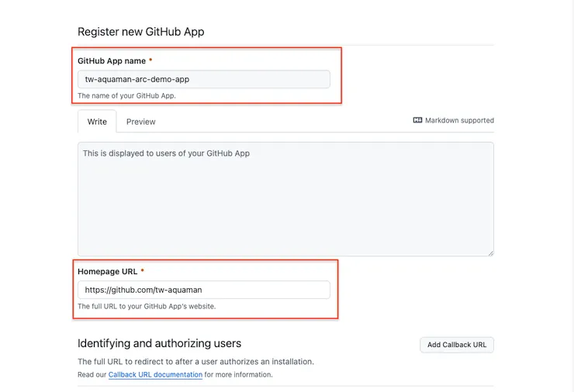Click the Register new GitHub App heading
The image size is (574, 392).
pos(140,32)
